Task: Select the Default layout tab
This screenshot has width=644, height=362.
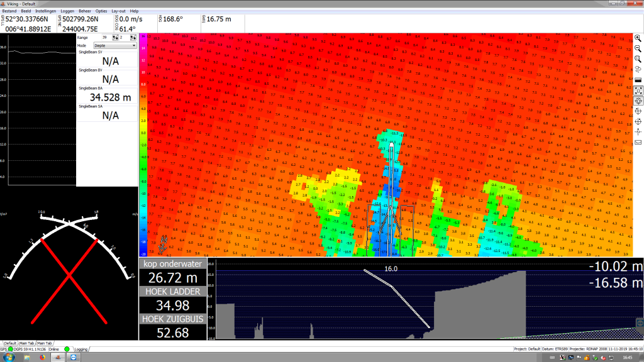Action: 10,343
